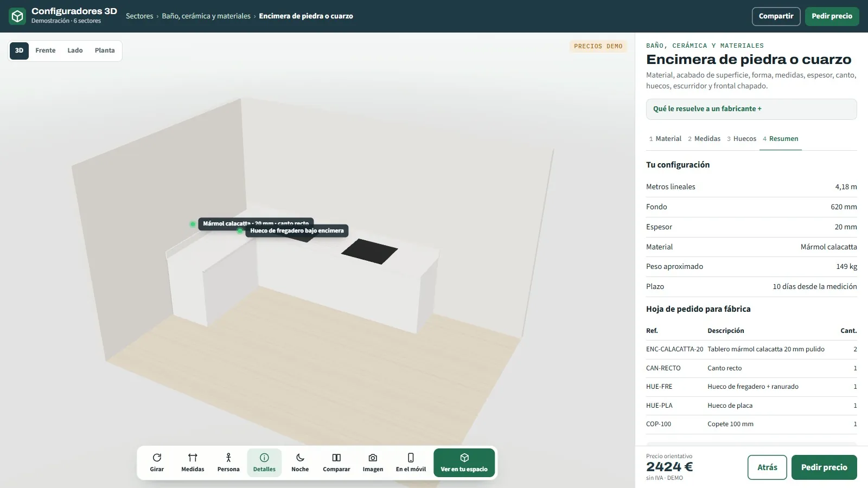This screenshot has height=488, width=868.
Task: Open En el móvil option
Action: pos(411,463)
